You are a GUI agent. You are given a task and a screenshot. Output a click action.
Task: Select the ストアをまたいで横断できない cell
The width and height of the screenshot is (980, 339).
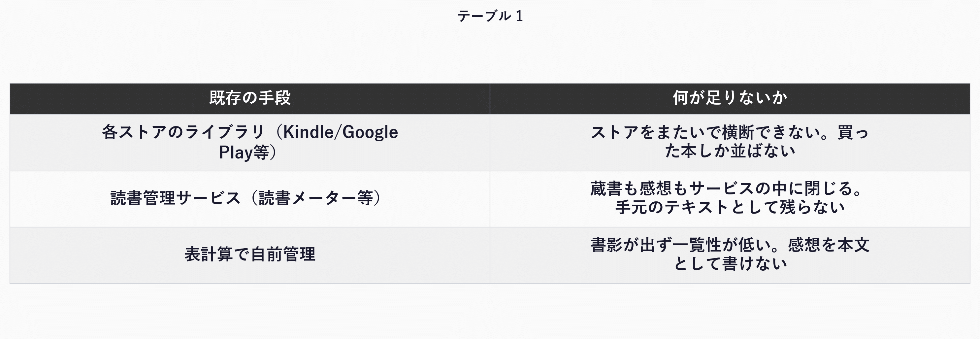(x=730, y=142)
